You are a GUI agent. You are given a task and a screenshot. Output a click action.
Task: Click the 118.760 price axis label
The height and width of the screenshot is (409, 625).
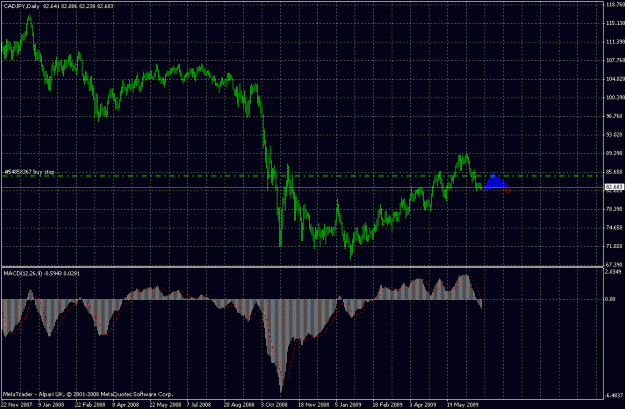click(615, 5)
